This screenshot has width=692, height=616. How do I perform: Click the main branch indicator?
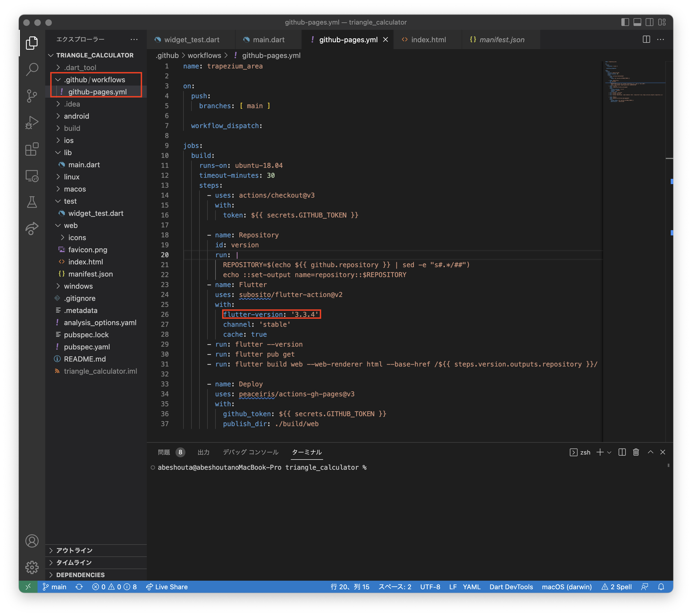55,587
